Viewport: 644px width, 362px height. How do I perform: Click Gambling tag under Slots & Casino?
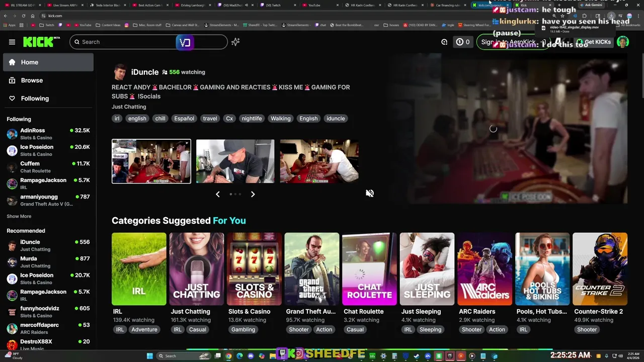(243, 330)
